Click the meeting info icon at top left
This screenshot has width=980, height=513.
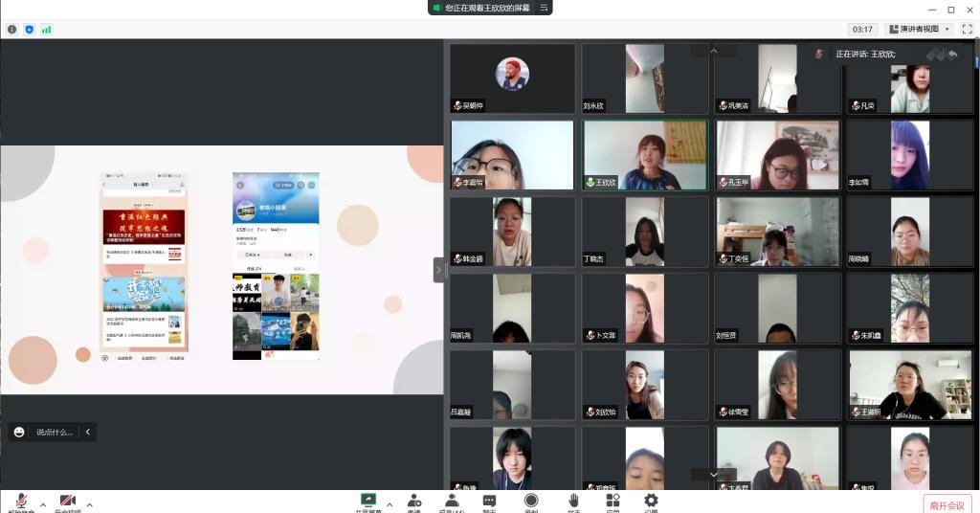(x=12, y=30)
